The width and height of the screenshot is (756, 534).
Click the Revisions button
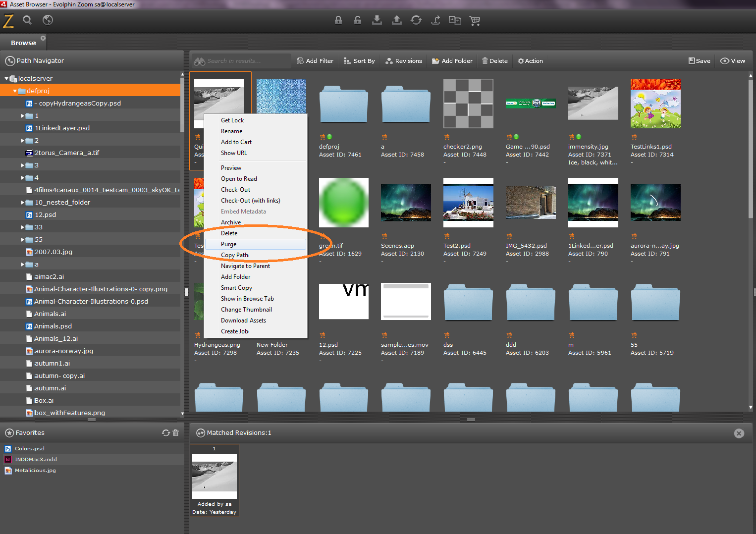(404, 61)
